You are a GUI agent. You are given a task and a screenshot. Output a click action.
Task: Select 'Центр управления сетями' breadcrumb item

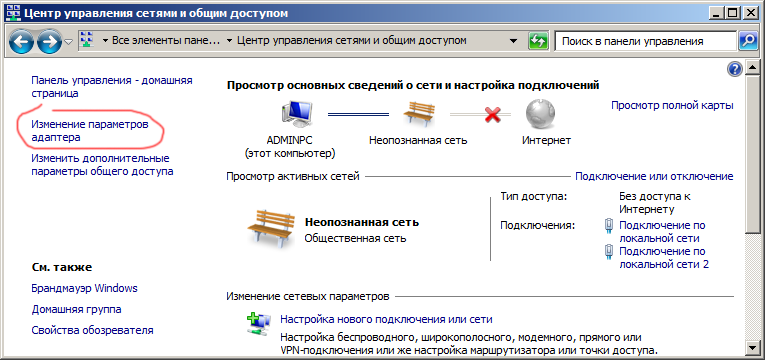tap(351, 41)
